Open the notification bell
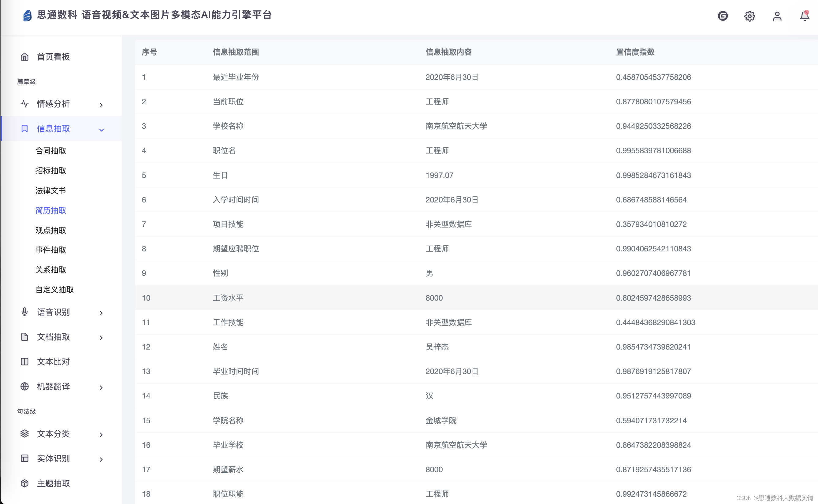This screenshot has height=504, width=818. (x=804, y=16)
